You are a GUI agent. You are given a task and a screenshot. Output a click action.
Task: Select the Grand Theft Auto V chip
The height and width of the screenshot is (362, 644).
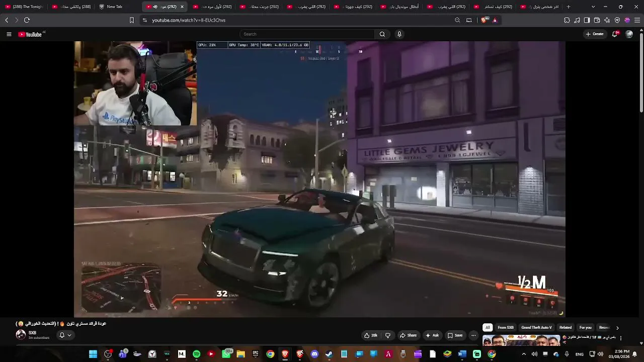(536, 328)
